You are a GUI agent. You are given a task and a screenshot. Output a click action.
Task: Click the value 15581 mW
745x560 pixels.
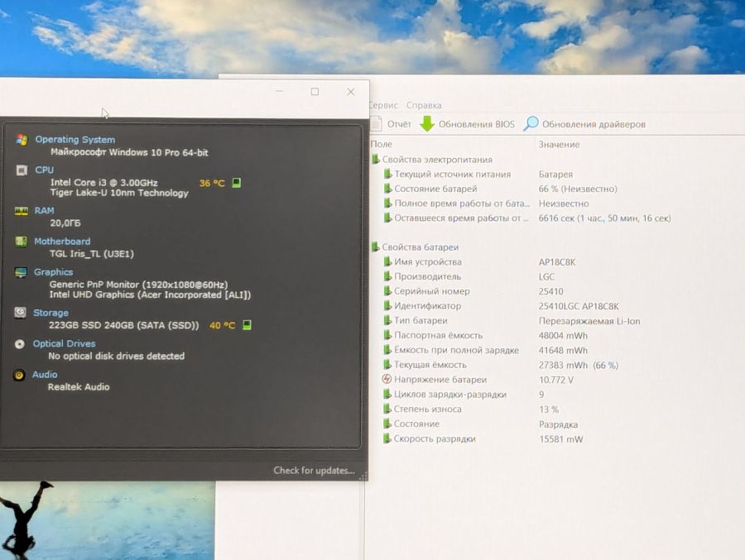click(560, 439)
